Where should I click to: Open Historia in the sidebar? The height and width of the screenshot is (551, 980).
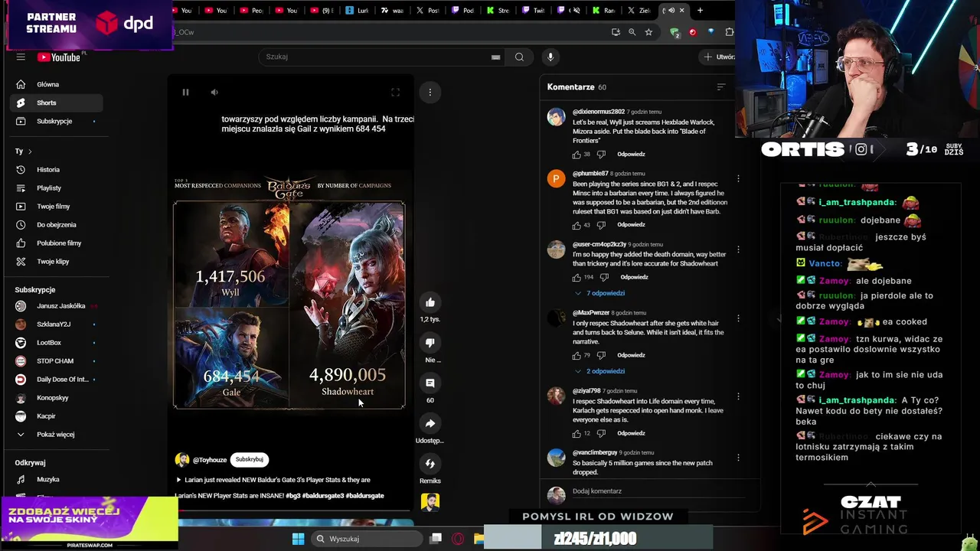[57, 170]
